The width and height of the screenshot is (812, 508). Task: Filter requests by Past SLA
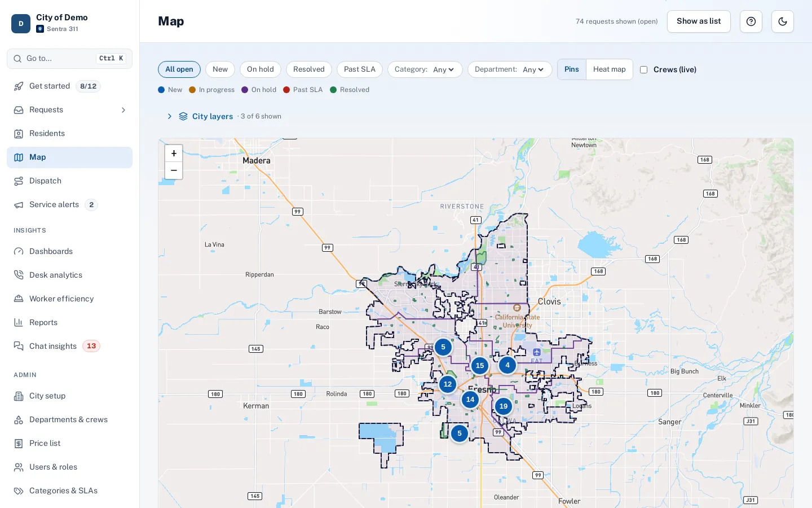pyautogui.click(x=360, y=69)
